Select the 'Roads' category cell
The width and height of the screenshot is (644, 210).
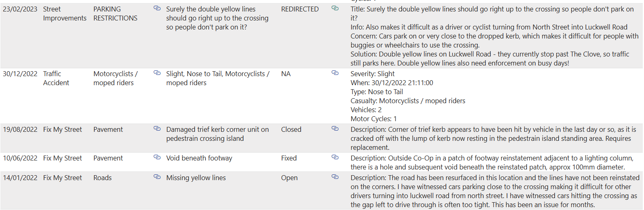103,178
